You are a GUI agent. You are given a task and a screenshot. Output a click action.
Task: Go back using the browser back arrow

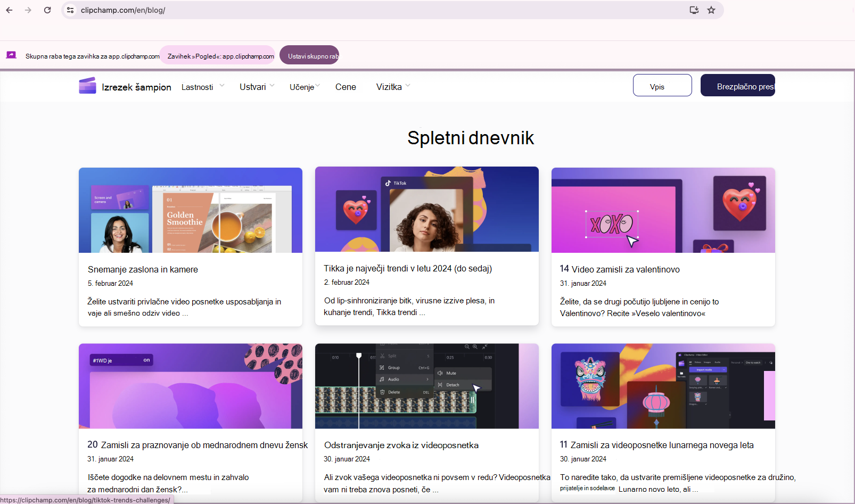coord(9,10)
